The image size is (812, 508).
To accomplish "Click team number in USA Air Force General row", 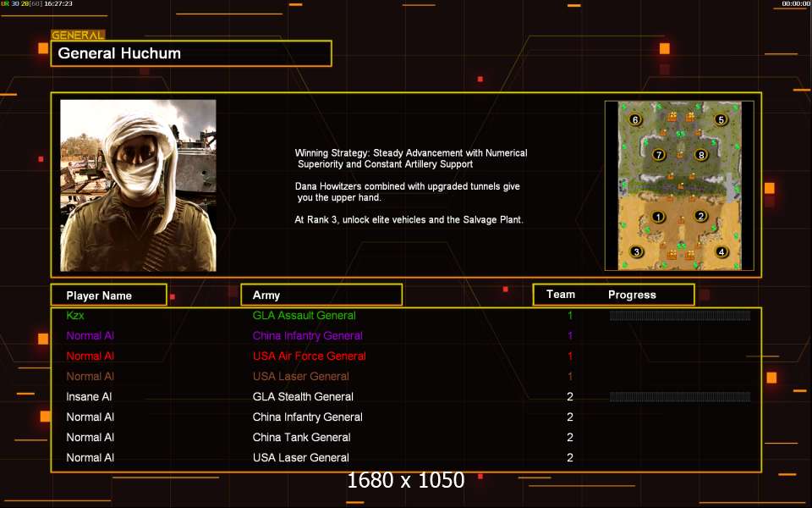I will tap(570, 356).
